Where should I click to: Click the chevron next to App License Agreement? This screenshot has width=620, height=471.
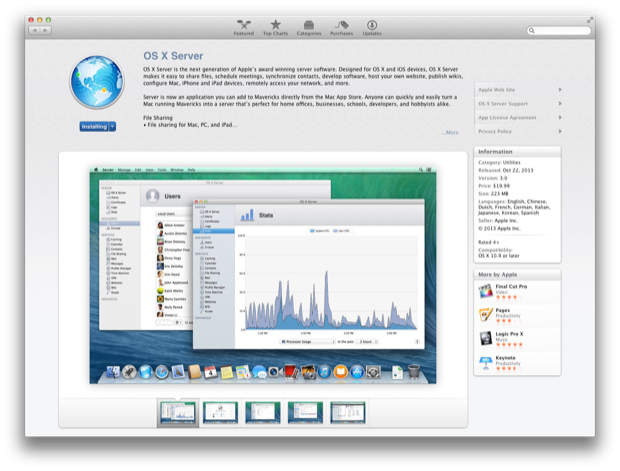tap(560, 117)
